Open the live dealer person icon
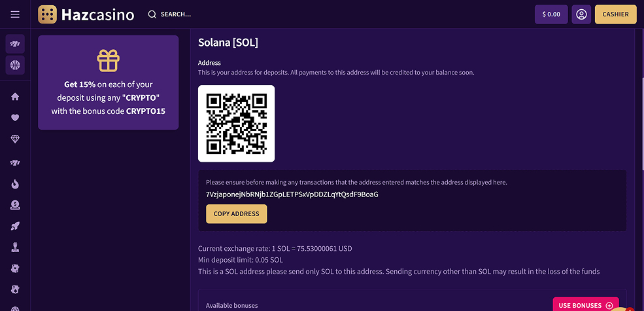 tap(15, 247)
